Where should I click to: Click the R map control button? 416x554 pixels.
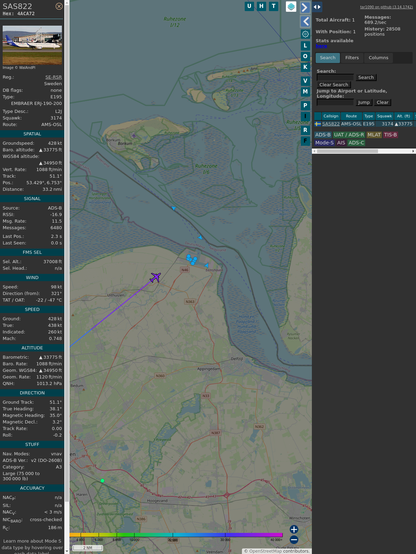(x=305, y=130)
